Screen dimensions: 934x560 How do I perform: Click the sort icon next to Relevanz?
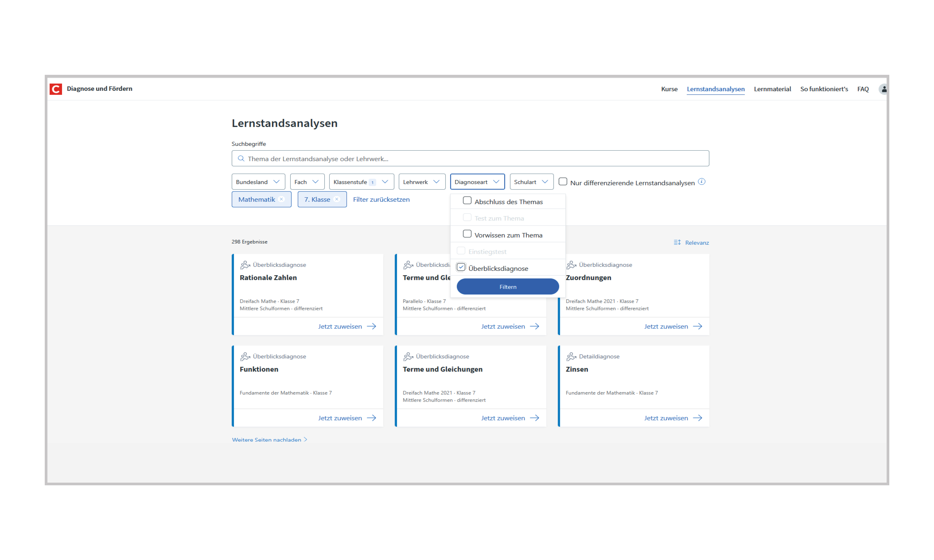point(677,242)
